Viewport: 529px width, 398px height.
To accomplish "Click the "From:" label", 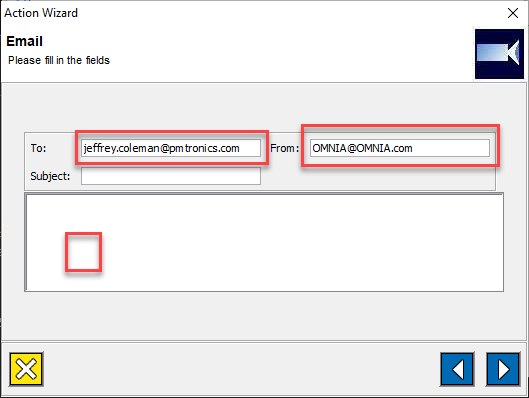I will point(284,148).
